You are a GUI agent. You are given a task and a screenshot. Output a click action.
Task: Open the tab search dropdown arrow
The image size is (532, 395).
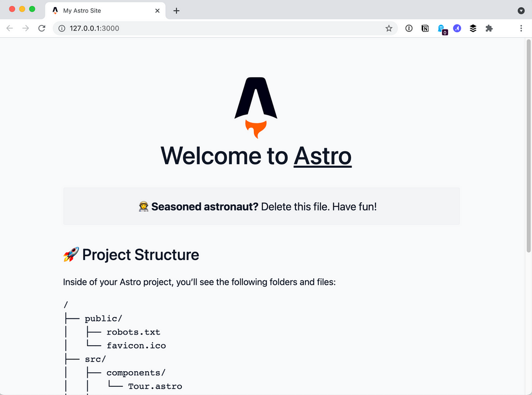[x=521, y=11]
